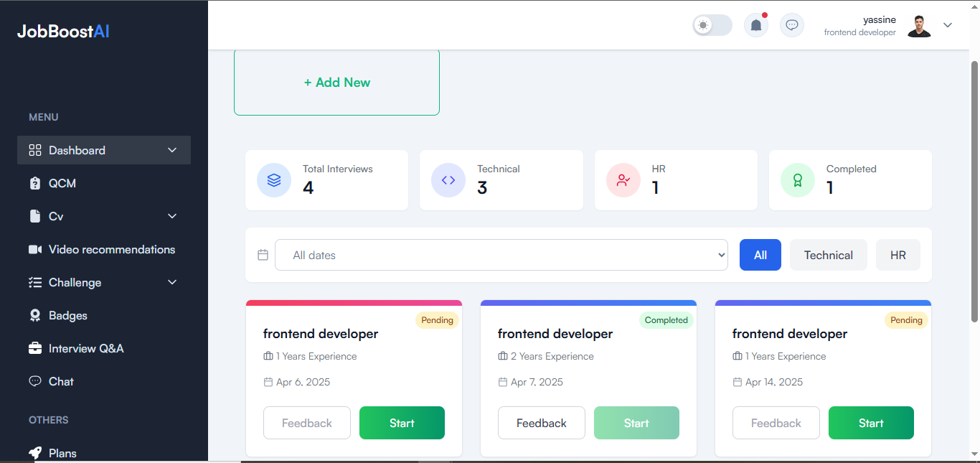Expand the Dashboard submenu chevron
The height and width of the screenshot is (463, 980).
(x=172, y=150)
